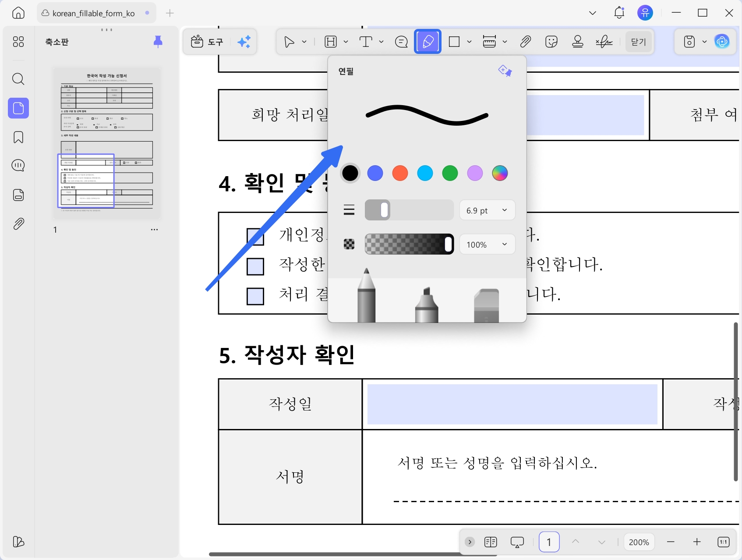The image size is (742, 560).
Task: Expand the save options dropdown
Action: pyautogui.click(x=704, y=42)
